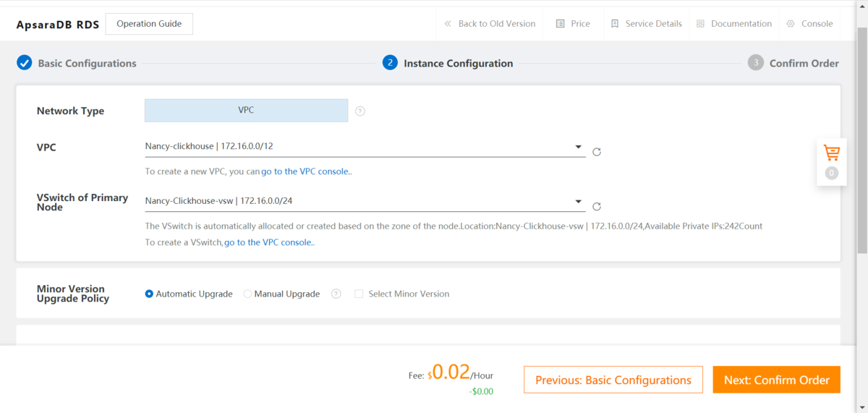
Task: Click the $0.02/Hour fee text
Action: tap(460, 373)
